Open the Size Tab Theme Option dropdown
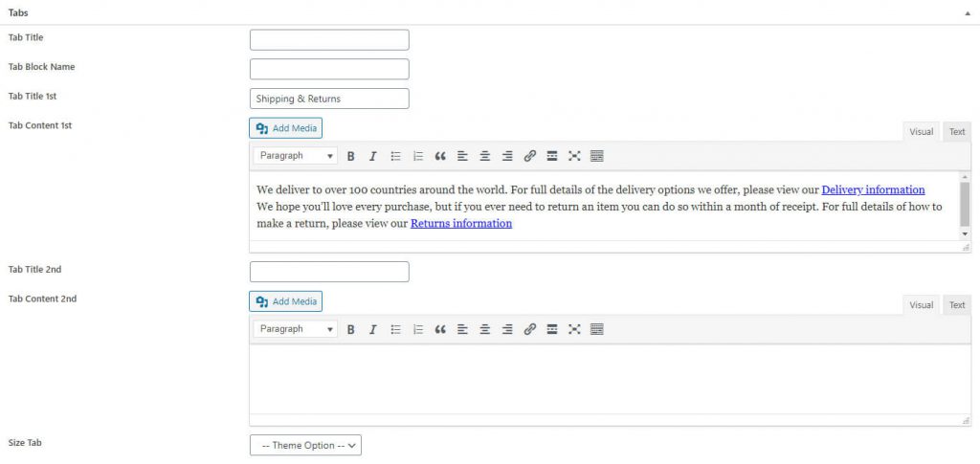980x464 pixels. point(305,445)
